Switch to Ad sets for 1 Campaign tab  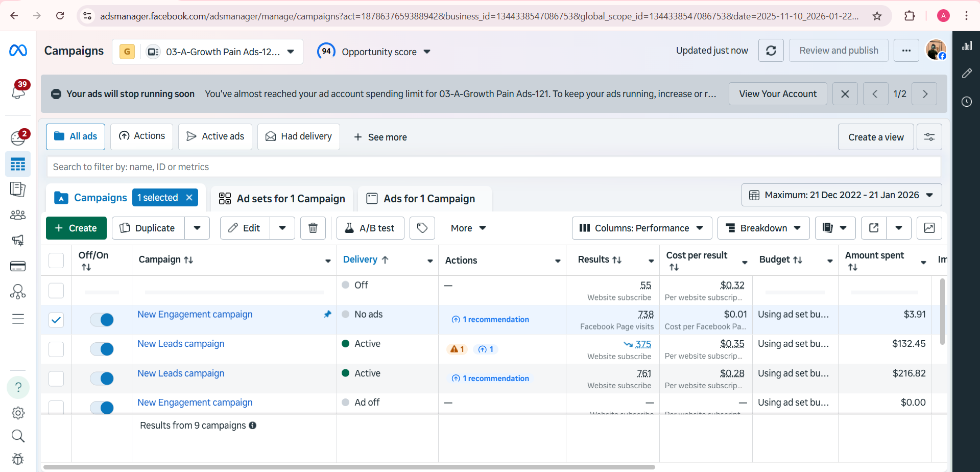pos(282,199)
